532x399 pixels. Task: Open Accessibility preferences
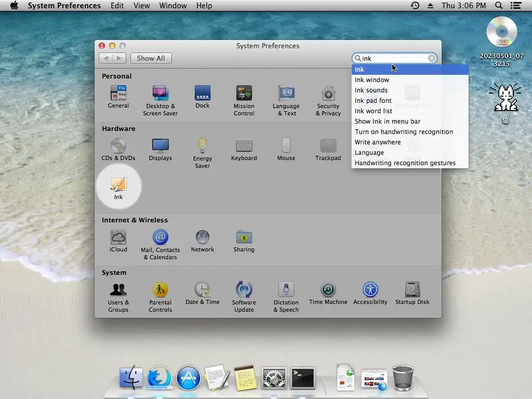click(x=370, y=293)
